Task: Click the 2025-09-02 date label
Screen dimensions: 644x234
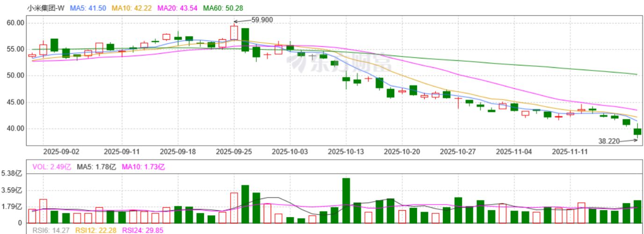Action: pos(61,152)
